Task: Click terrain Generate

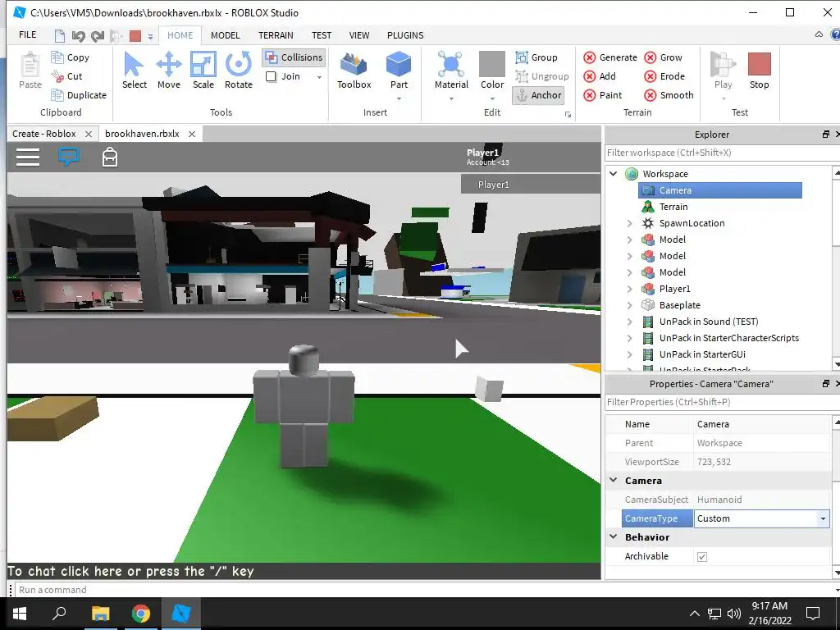Action: point(610,57)
